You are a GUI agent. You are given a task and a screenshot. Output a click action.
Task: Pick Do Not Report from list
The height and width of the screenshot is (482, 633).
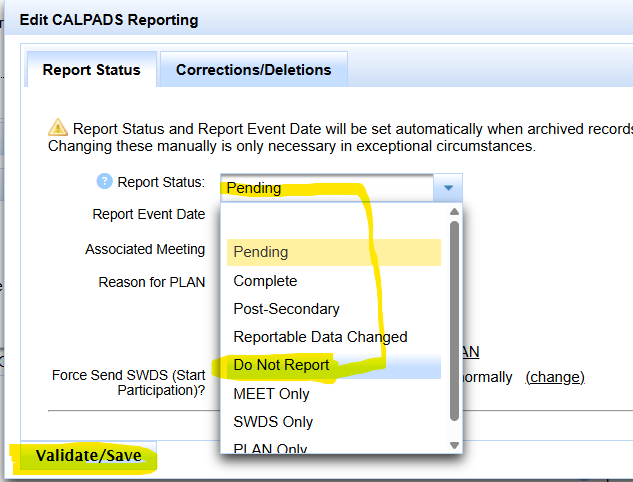click(x=333, y=365)
